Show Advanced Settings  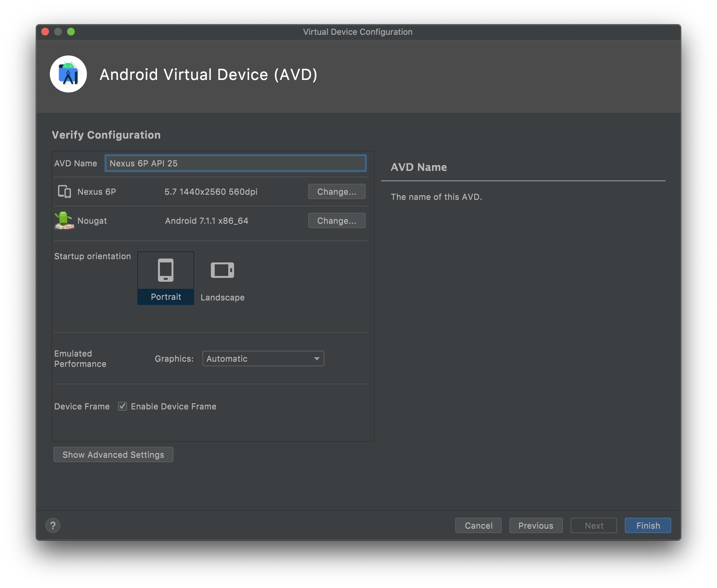click(x=113, y=455)
